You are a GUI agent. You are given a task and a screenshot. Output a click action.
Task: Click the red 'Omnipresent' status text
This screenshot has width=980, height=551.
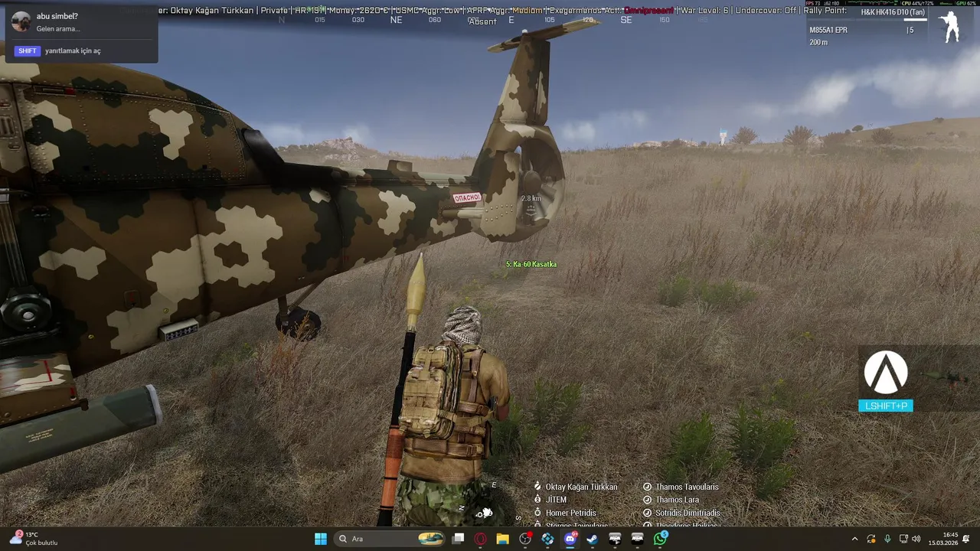click(648, 11)
